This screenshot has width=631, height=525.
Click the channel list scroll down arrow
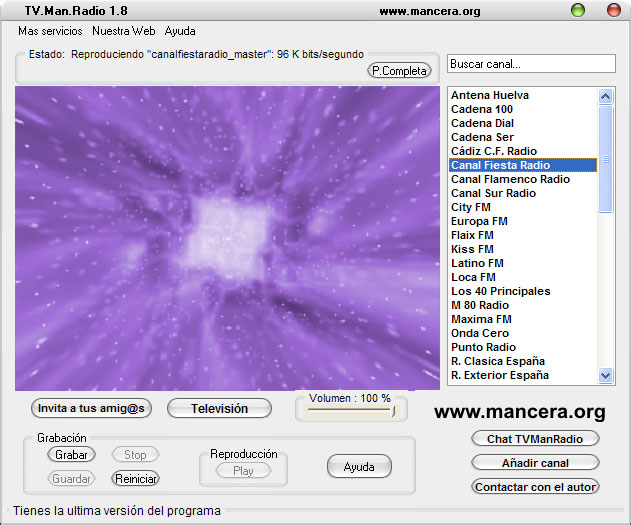click(x=605, y=375)
